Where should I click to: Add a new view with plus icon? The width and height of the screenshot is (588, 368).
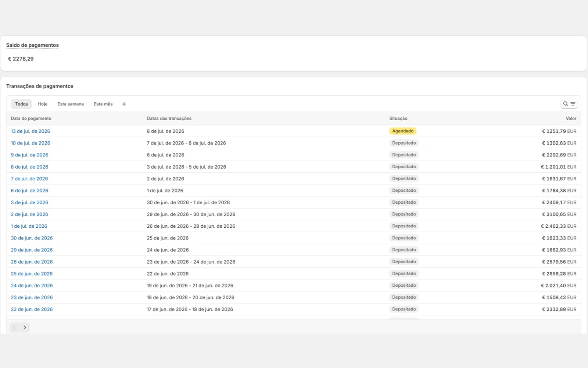[124, 104]
